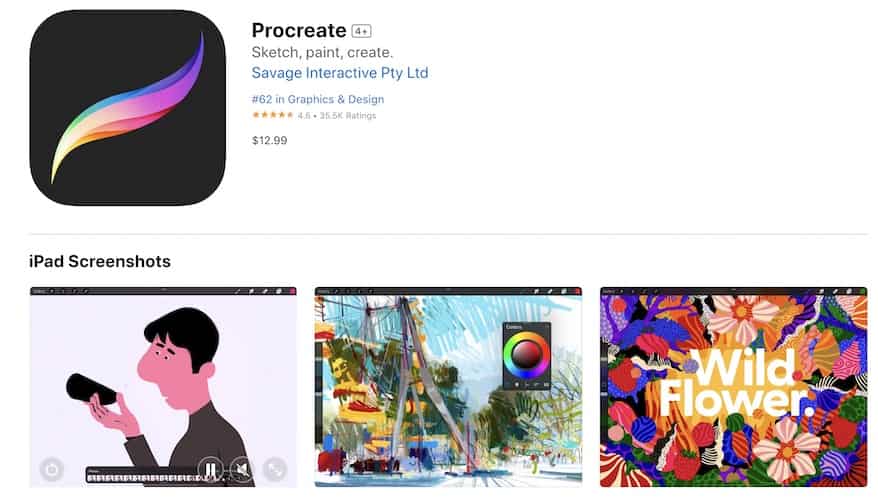Click the $12.99 price
878x500 pixels.
[269, 141]
